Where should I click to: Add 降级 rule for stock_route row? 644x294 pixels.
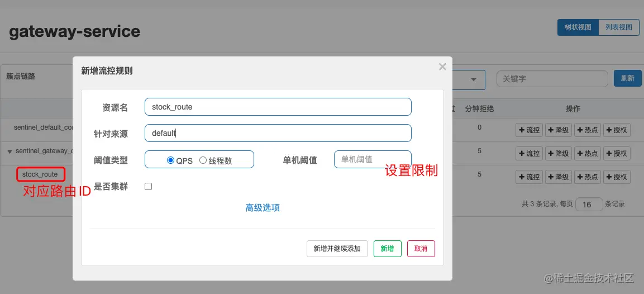tap(559, 177)
